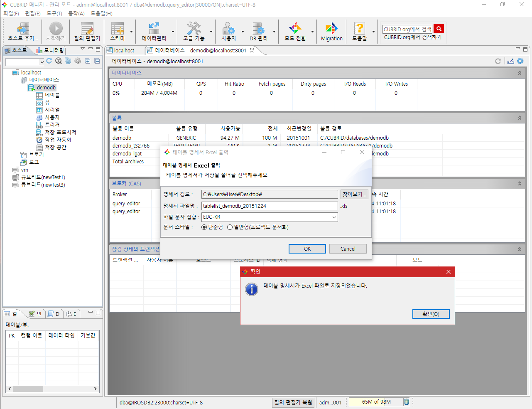The width and height of the screenshot is (532, 409).
Task: Click Cancel in Excel export dialog
Action: tap(348, 249)
